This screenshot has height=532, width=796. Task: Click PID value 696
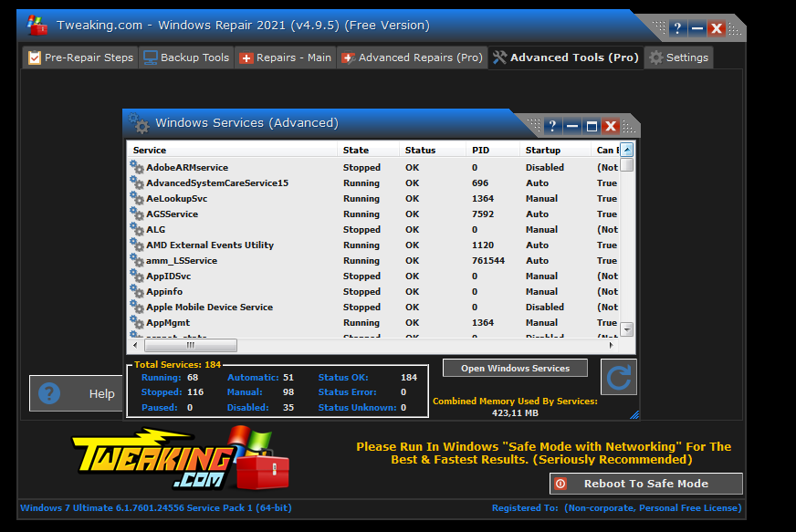coord(480,183)
